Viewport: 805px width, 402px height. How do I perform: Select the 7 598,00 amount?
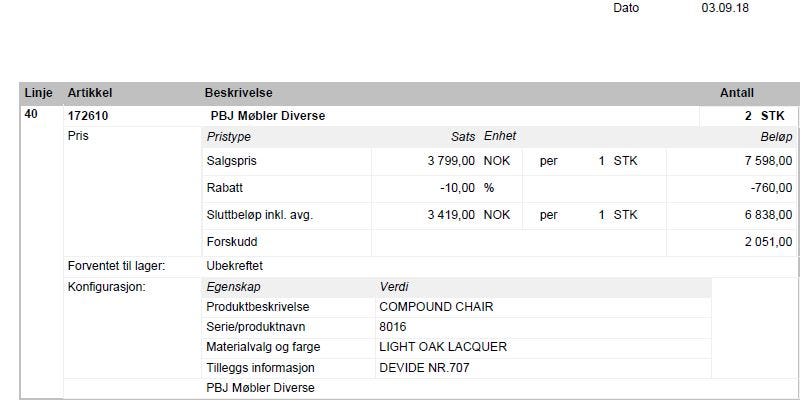click(769, 161)
